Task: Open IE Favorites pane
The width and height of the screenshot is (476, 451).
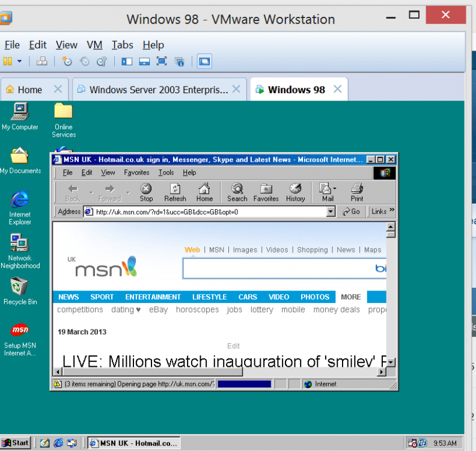Action: [266, 192]
